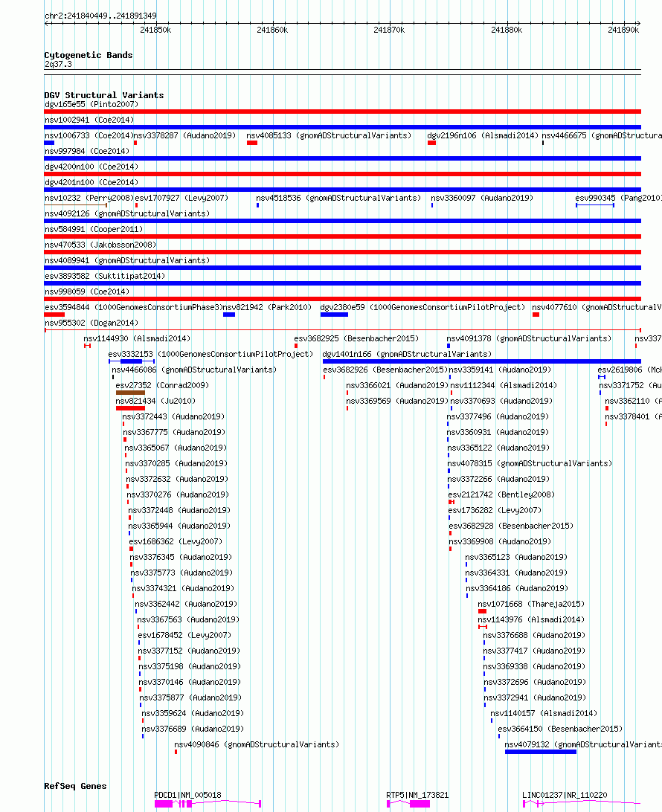This screenshot has width=662, height=812.
Task: Click esv1686362 (Levy2007) label
Action: [176, 541]
